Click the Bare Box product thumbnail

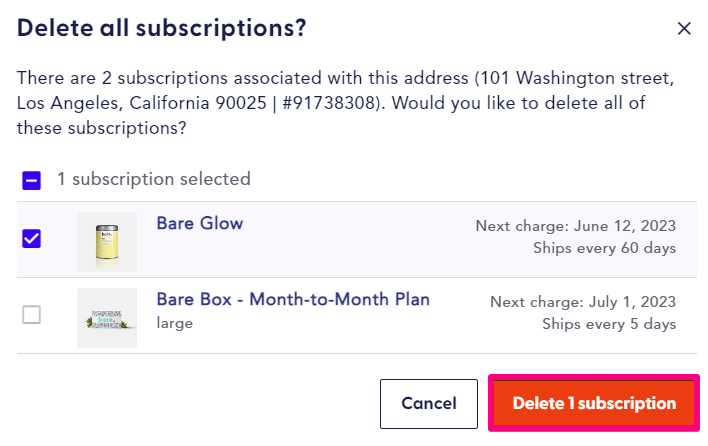(x=107, y=318)
